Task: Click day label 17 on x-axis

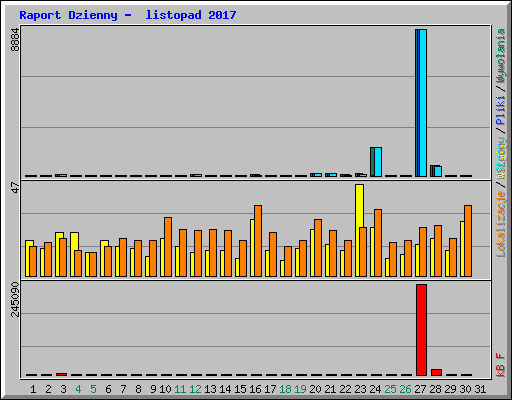Action: 270,389
